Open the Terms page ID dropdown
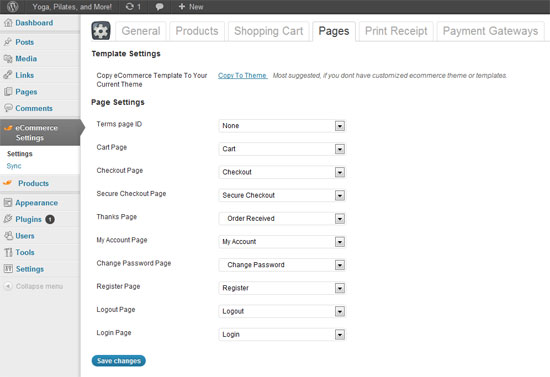This screenshot has width=550, height=377. tap(282, 126)
